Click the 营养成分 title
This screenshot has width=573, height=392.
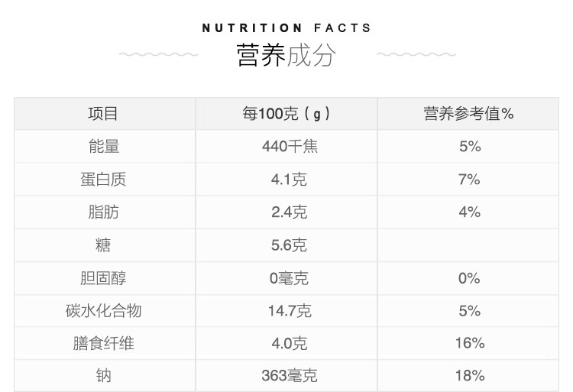point(286,55)
